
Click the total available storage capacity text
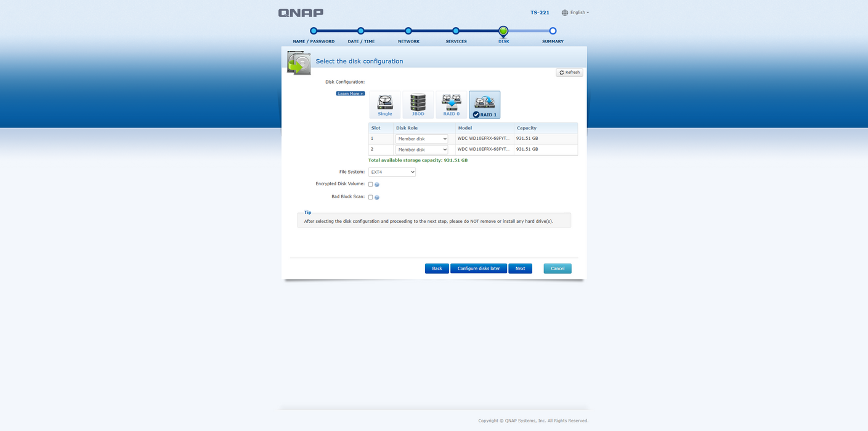click(418, 160)
